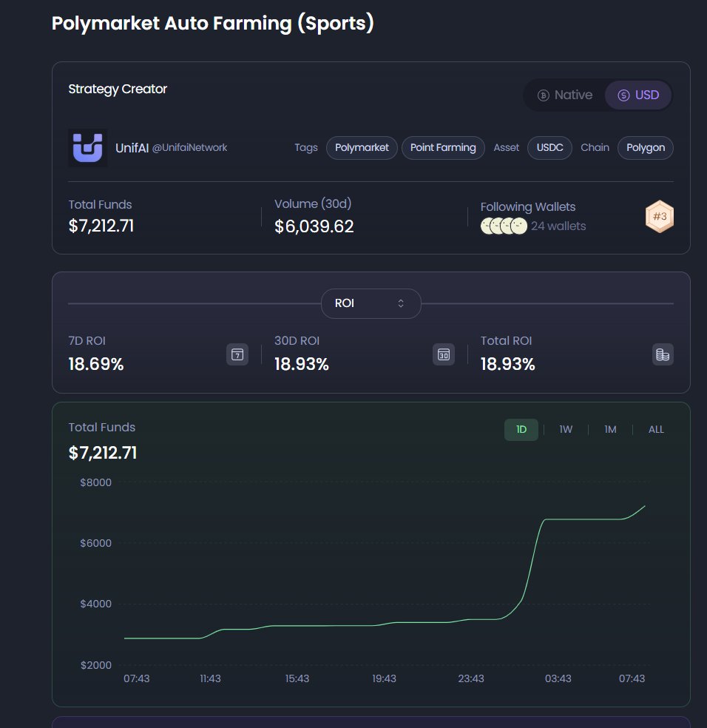Click the Total ROI value 18.93%
This screenshot has height=728, width=707.
[x=508, y=364]
